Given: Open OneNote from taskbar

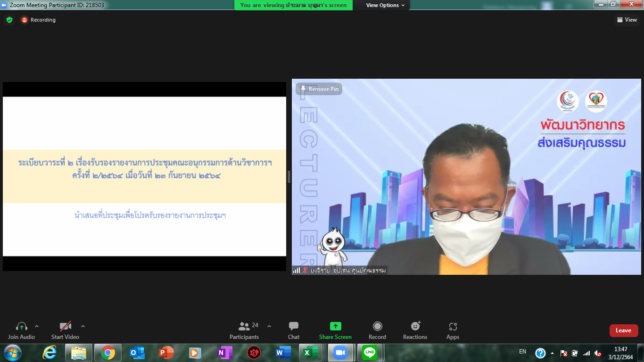Looking at the screenshot, I should [224, 353].
